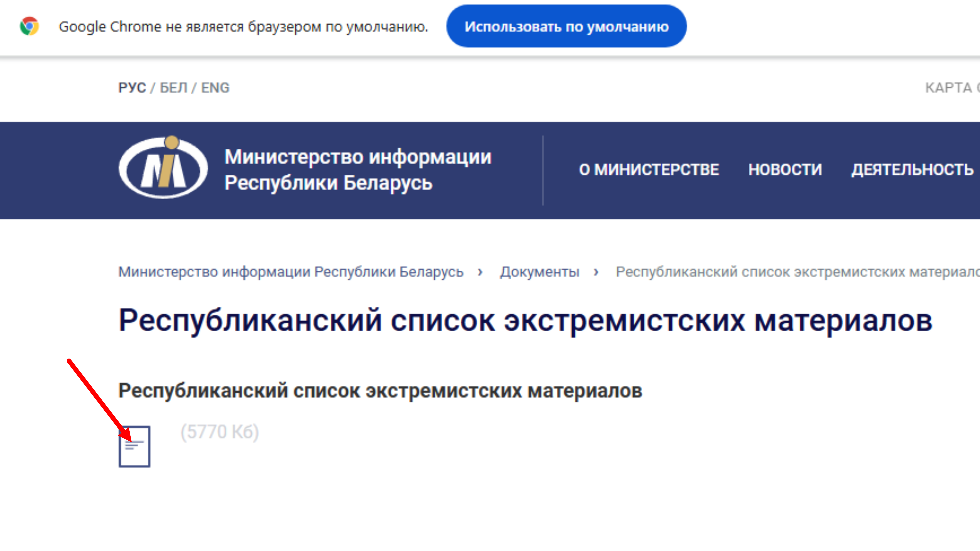Click first breadcrumb chevron separator

click(x=480, y=272)
